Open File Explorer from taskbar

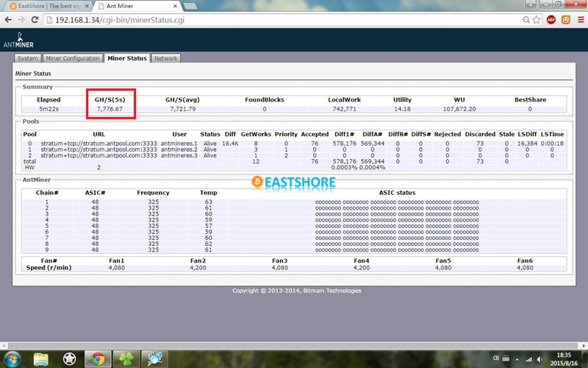coord(41,358)
